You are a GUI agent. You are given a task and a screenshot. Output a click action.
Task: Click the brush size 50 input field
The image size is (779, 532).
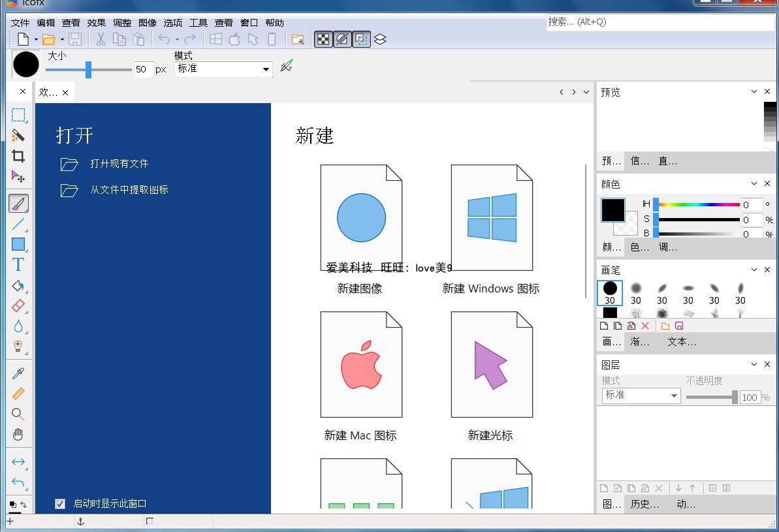pos(143,69)
